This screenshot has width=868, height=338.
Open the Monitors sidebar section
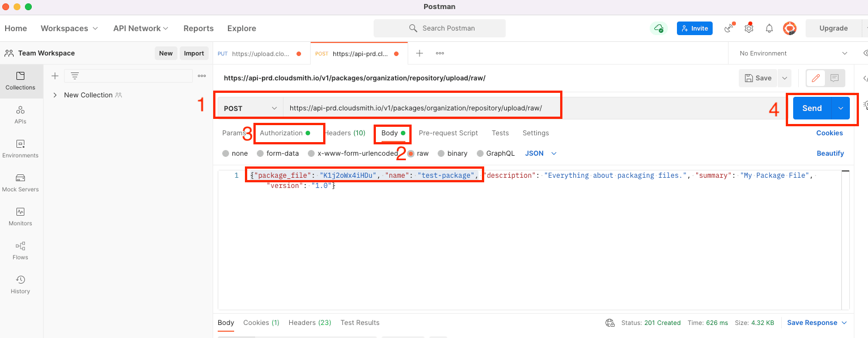(x=20, y=217)
